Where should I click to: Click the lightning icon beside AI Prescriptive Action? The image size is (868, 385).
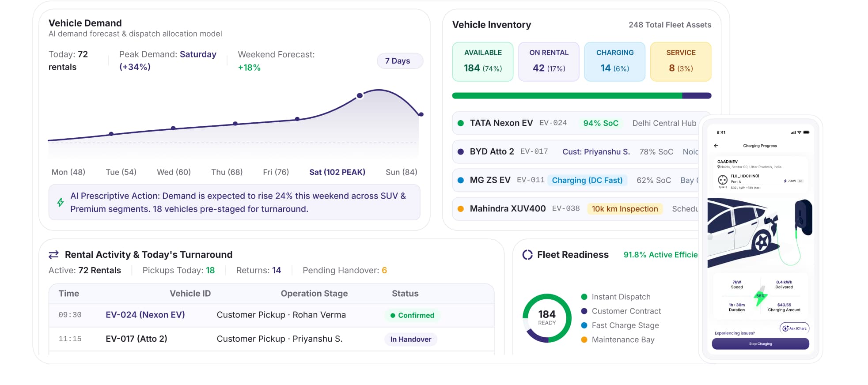61,202
